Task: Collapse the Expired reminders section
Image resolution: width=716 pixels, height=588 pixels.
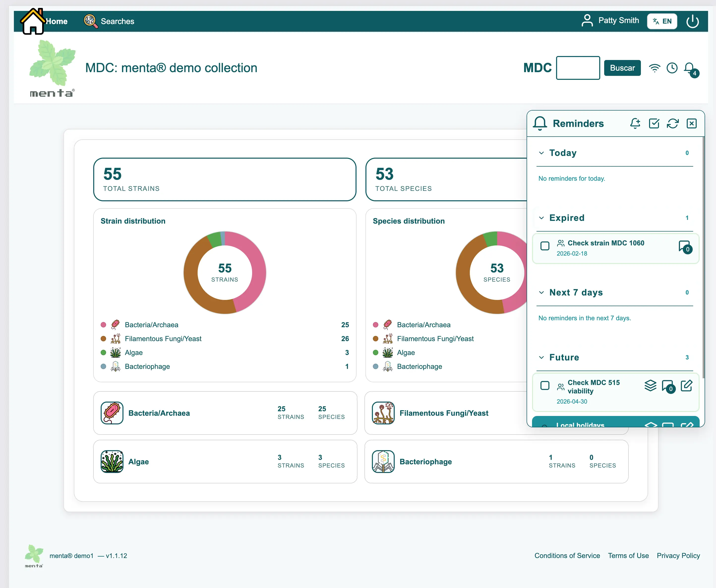Action: pyautogui.click(x=541, y=218)
